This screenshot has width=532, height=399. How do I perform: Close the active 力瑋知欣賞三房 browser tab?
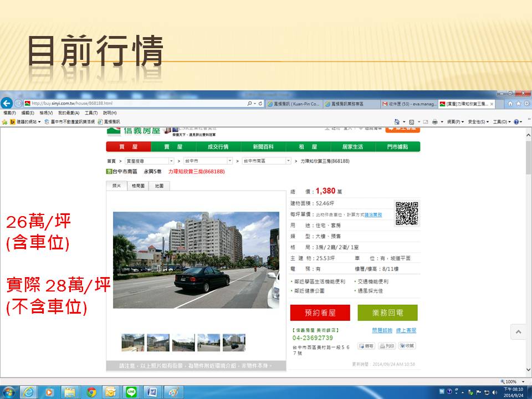point(492,104)
